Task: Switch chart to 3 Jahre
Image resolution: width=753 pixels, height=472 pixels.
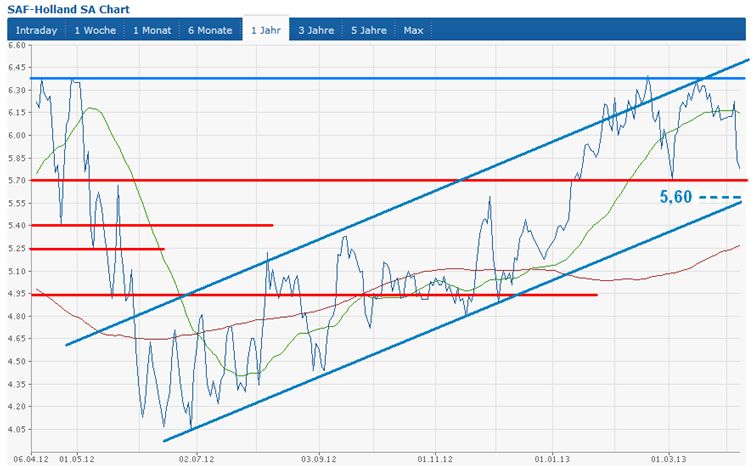Action: pos(316,30)
